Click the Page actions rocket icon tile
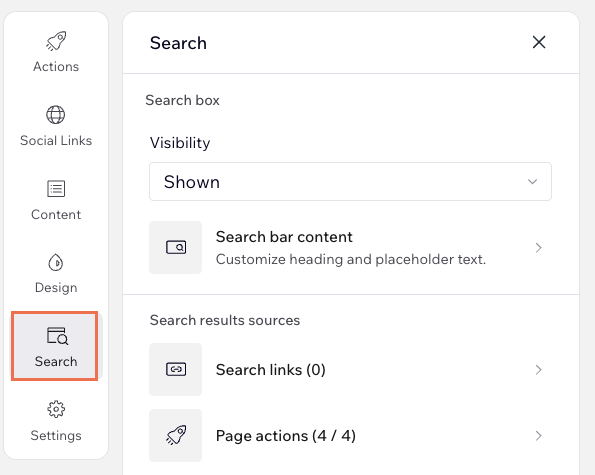This screenshot has width=595, height=475. pos(176,436)
